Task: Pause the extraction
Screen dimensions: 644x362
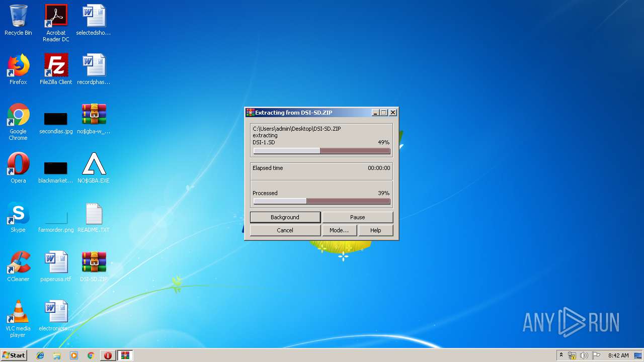Action: [358, 217]
